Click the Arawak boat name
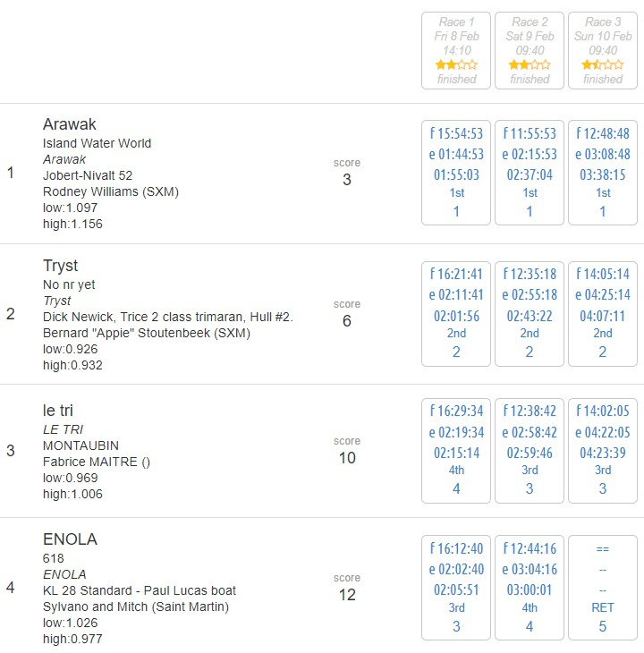Viewport: 644px width, 653px height. click(x=70, y=124)
